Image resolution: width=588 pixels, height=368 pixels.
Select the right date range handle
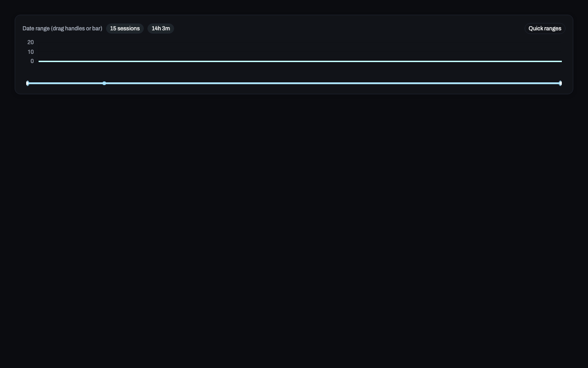pos(560,83)
